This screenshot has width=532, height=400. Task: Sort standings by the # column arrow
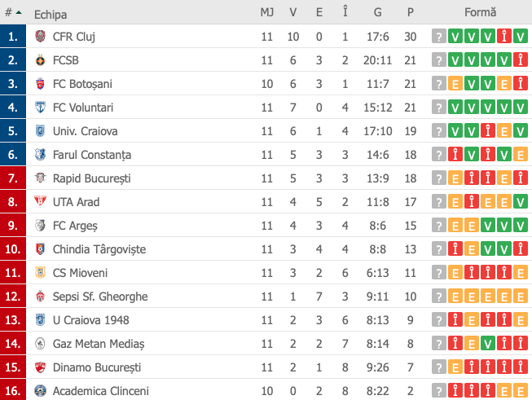[19, 13]
